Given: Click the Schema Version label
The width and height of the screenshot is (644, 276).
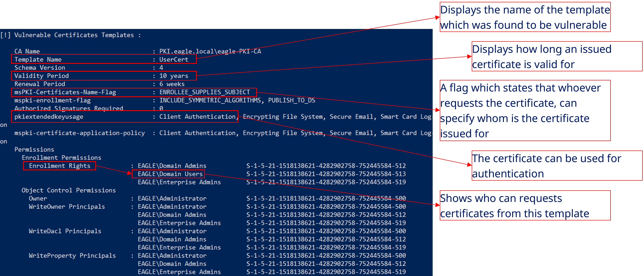Looking at the screenshot, I should click(x=40, y=68).
